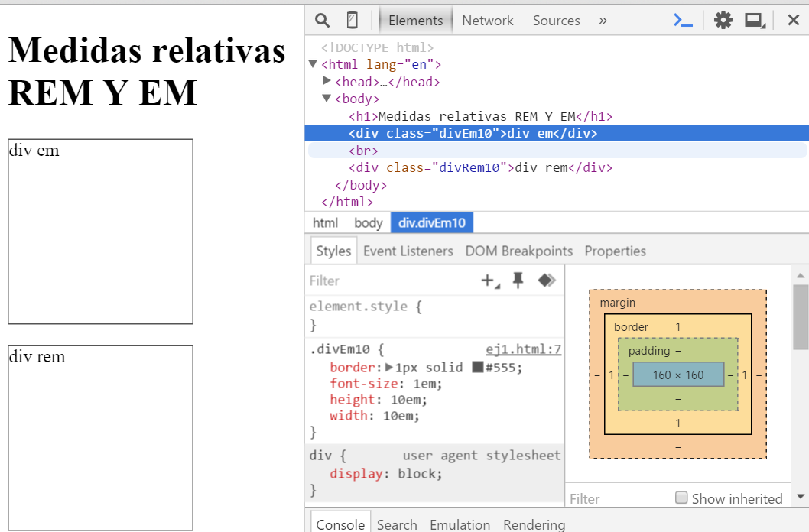
Task: Enable the Show inherited checkbox
Action: (680, 498)
